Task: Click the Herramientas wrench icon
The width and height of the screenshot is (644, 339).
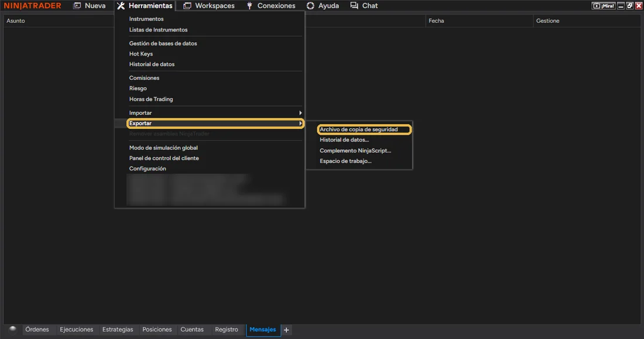Action: (x=121, y=6)
